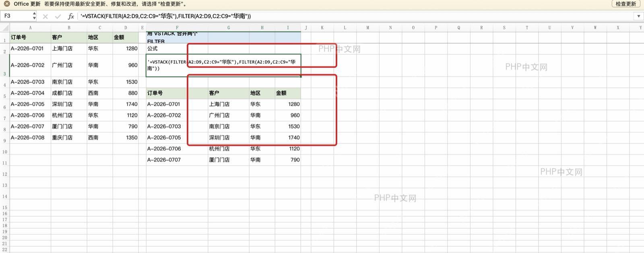
Task: Select column B header
Action: pos(69,28)
